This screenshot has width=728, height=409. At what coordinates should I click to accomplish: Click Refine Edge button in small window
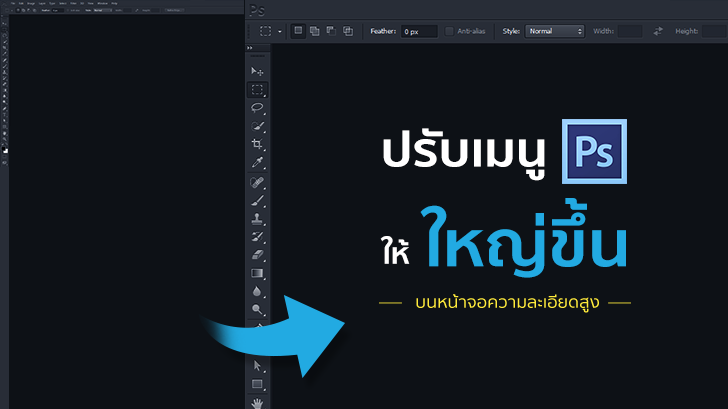[x=174, y=10]
